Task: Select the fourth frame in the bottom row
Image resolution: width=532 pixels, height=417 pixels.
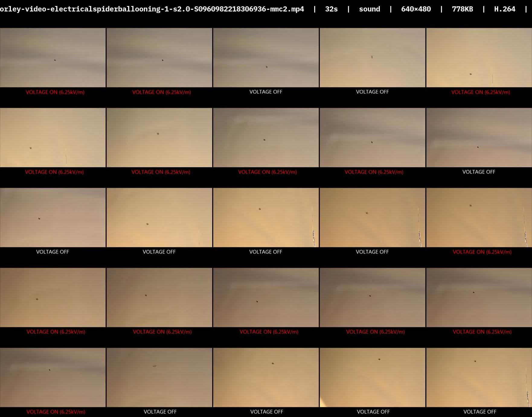Action: point(372,377)
